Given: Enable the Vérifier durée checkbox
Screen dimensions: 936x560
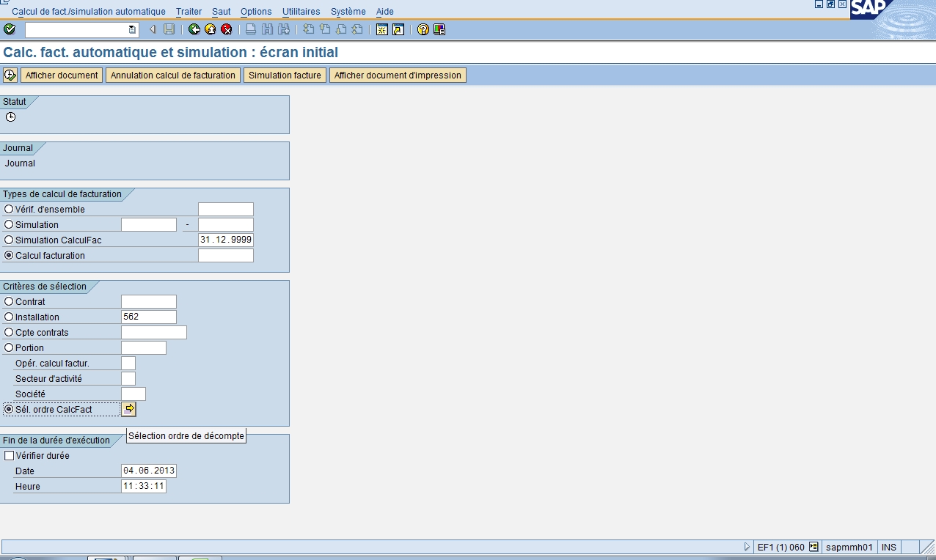Looking at the screenshot, I should (x=10, y=456).
